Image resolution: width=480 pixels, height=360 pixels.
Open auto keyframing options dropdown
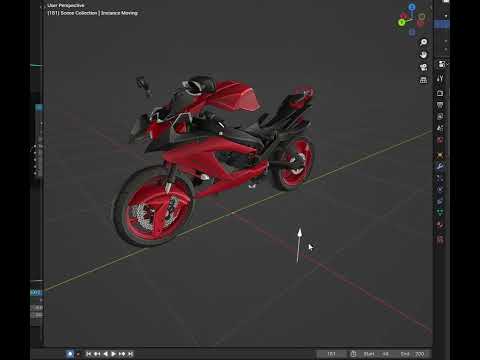click(78, 354)
